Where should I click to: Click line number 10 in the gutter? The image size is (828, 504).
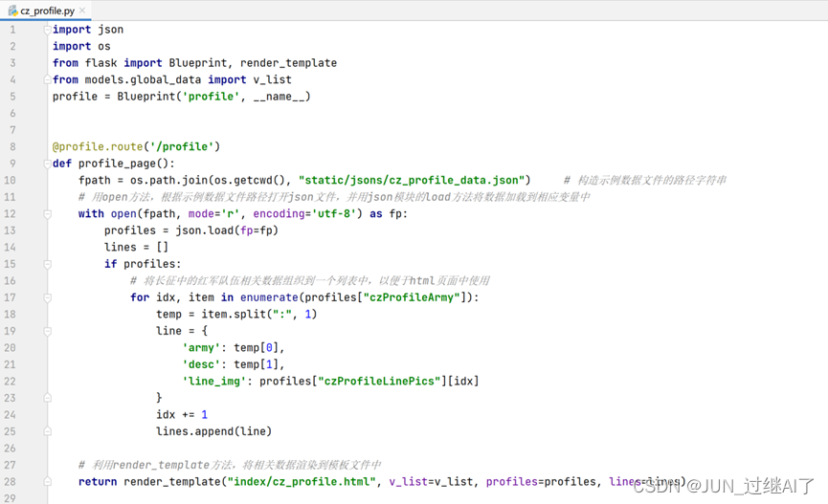coord(10,181)
